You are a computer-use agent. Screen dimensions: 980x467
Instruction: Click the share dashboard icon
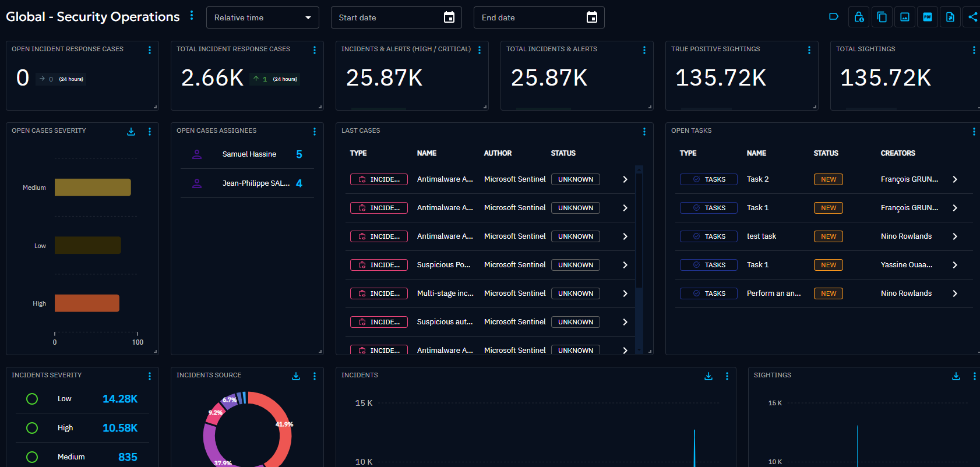point(972,17)
